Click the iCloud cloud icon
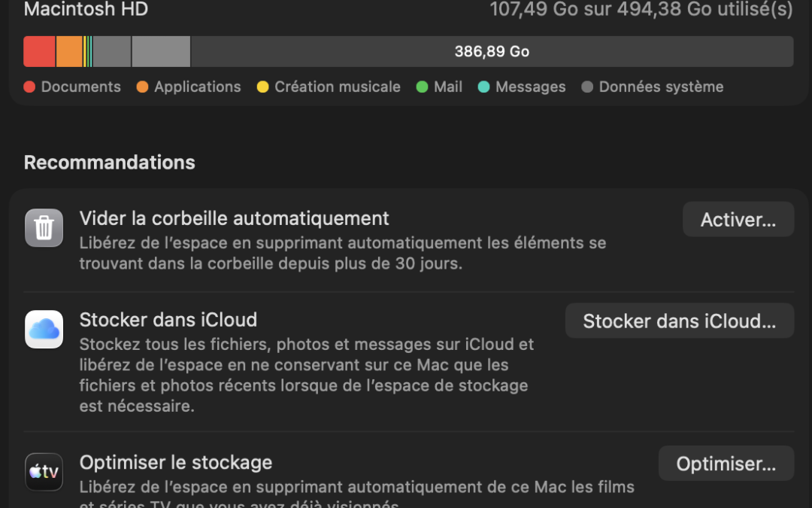812x508 pixels. point(44,329)
